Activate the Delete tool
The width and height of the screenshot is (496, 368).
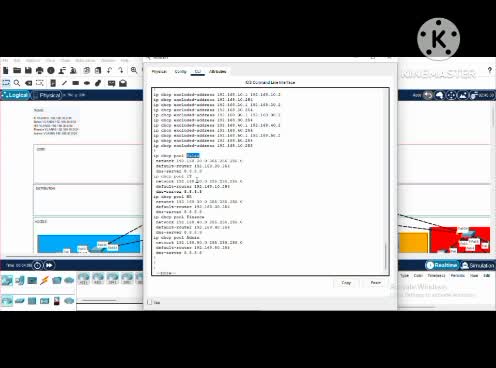tap(28, 83)
